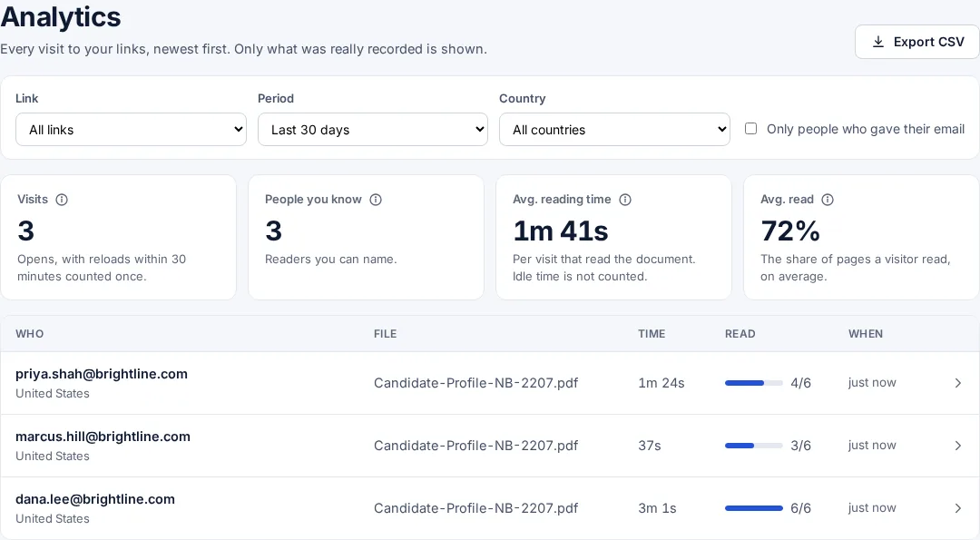The image size is (980, 540).
Task: Click the Export CSV download icon
Action: click(x=878, y=42)
